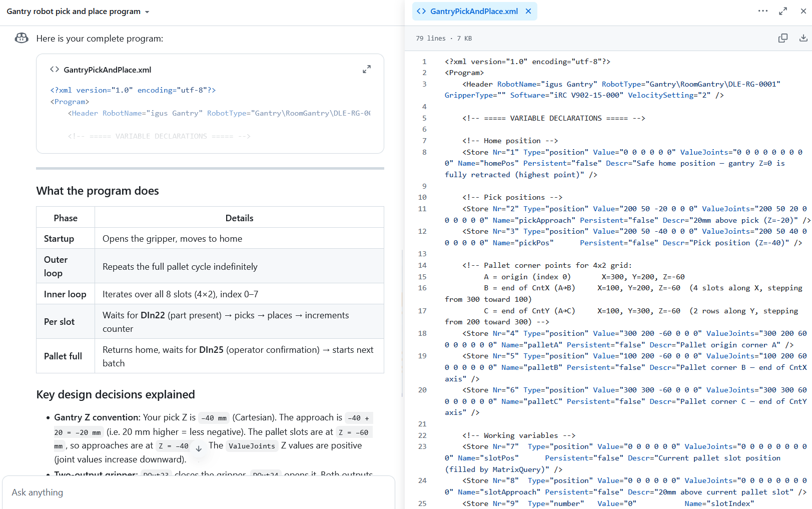Close the file viewer panel
Image resolution: width=812 pixels, height=509 pixels.
[803, 11]
